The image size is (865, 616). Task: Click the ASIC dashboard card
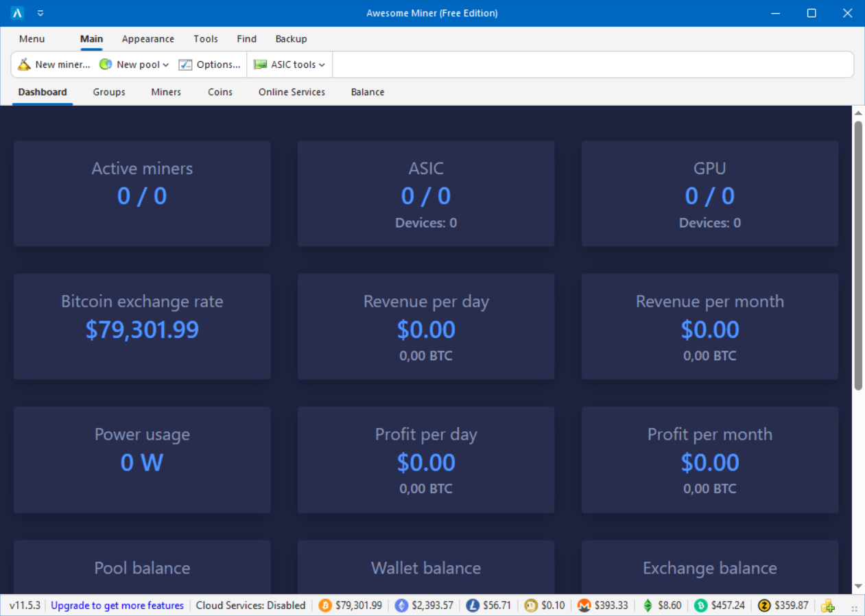[x=426, y=193]
